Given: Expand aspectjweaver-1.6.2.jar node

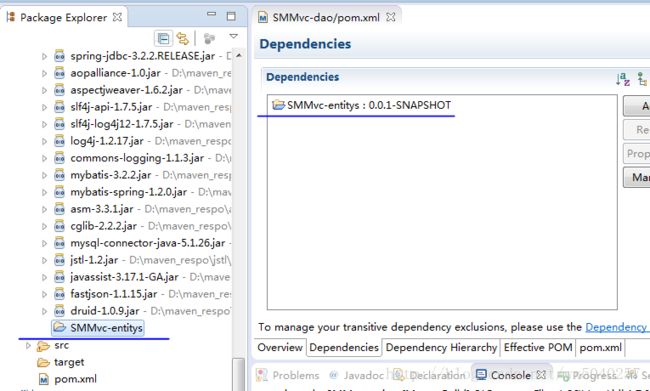Looking at the screenshot, I should click(x=44, y=90).
